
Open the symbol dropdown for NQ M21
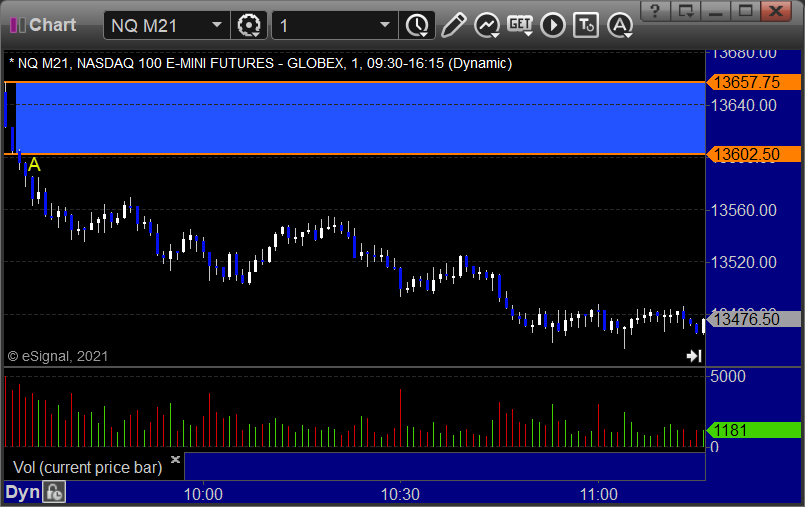pos(217,25)
